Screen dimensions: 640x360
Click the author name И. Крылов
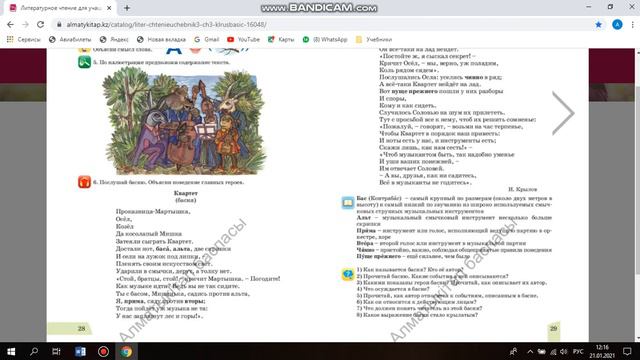522,189
